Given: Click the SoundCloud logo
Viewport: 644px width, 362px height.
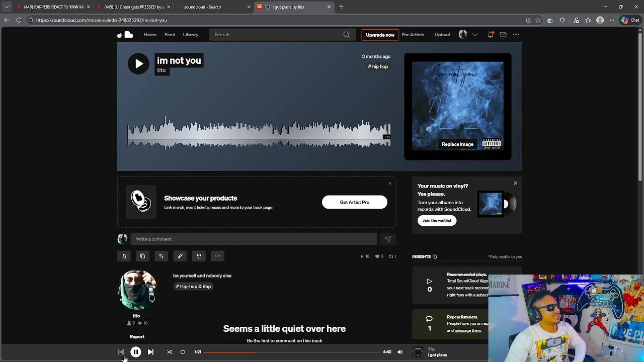Looking at the screenshot, I should 125,35.
